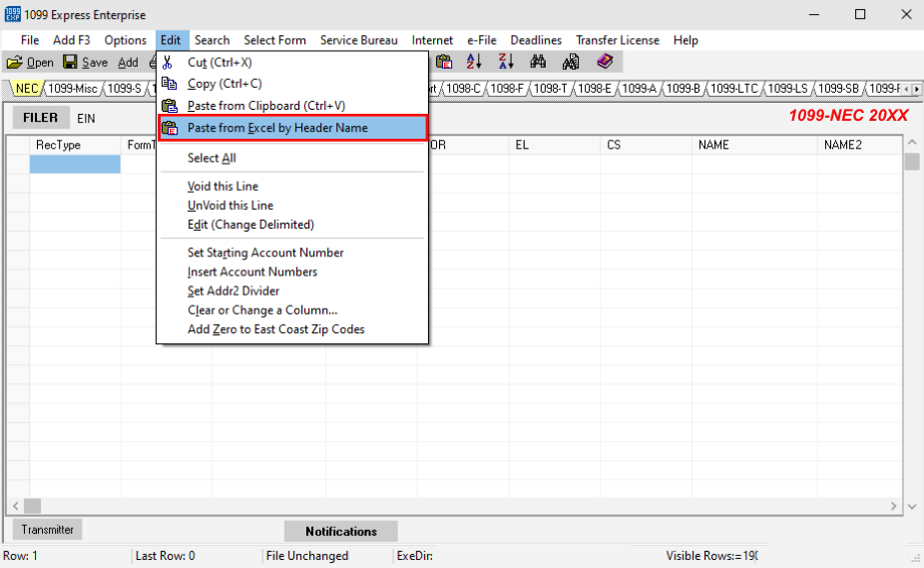The width and height of the screenshot is (924, 568).
Task: Click the sort descending Z-A toolbar icon
Action: (x=506, y=61)
